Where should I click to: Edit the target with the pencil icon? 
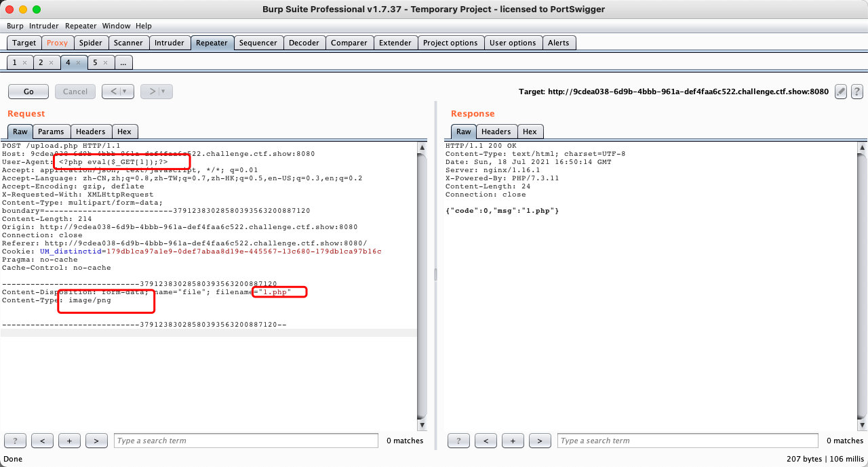tap(841, 92)
